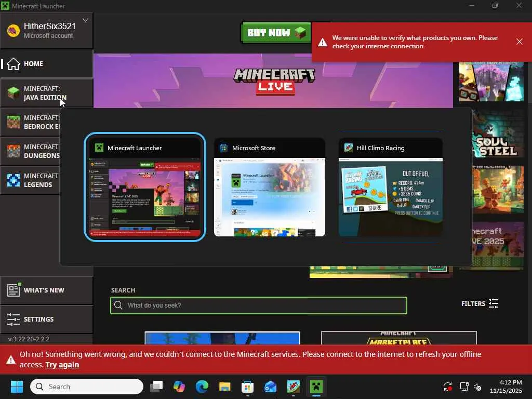Click the Settings sliders icon
The width and height of the screenshot is (532, 399).
tap(14, 320)
